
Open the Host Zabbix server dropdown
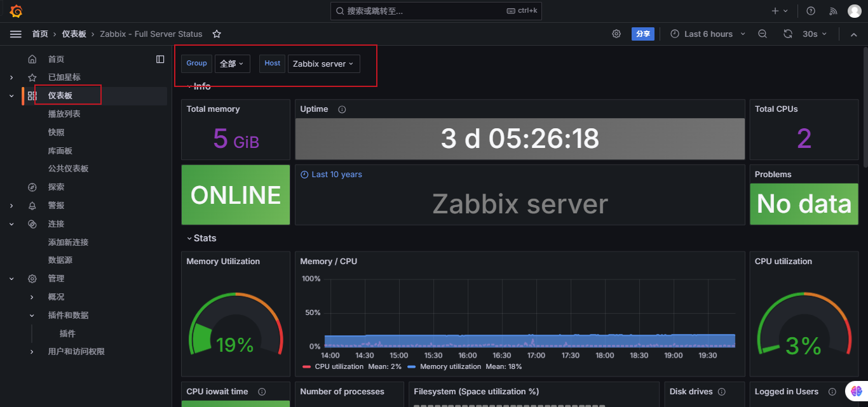click(324, 63)
